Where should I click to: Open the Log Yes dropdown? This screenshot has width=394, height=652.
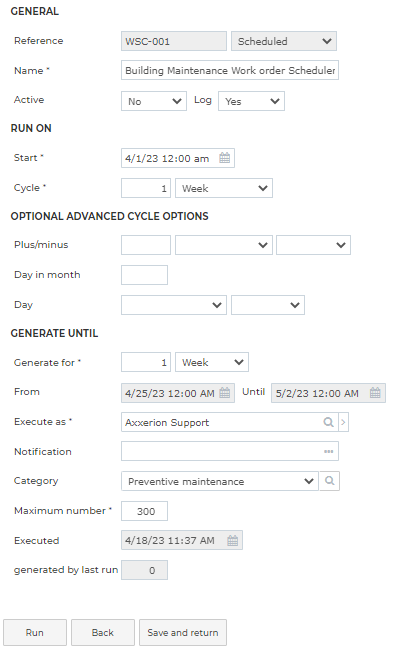click(x=251, y=101)
